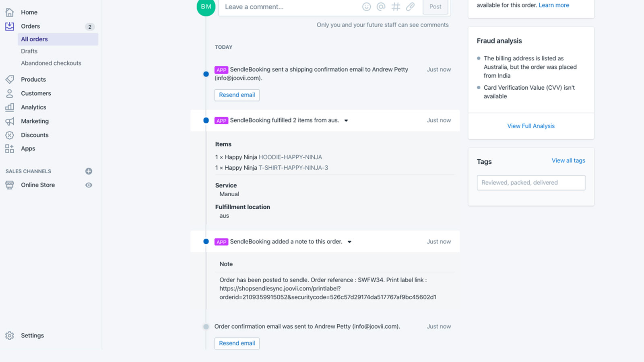Screen dimensions: 644x362
Task: Open the Drafts orders list
Action: click(29, 51)
